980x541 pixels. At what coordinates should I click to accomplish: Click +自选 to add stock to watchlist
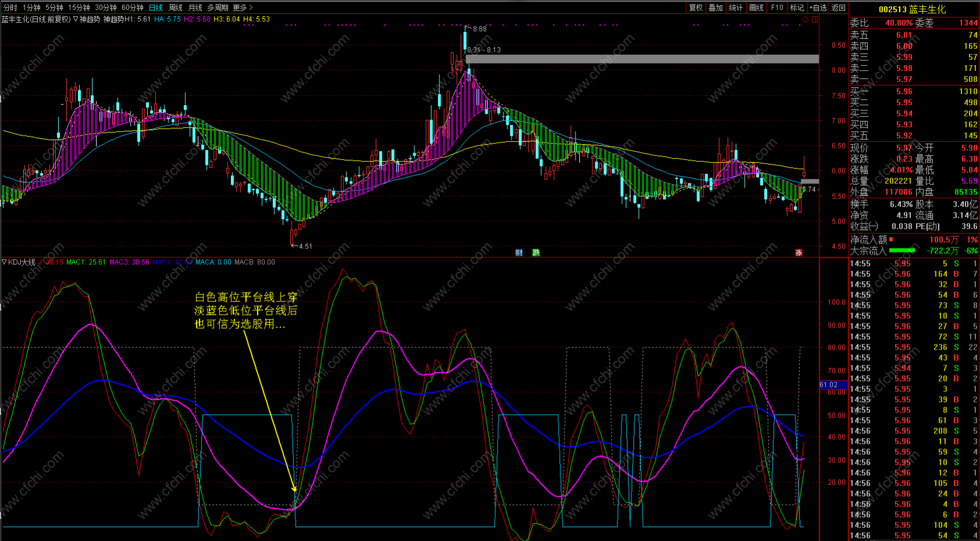pyautogui.click(x=818, y=8)
